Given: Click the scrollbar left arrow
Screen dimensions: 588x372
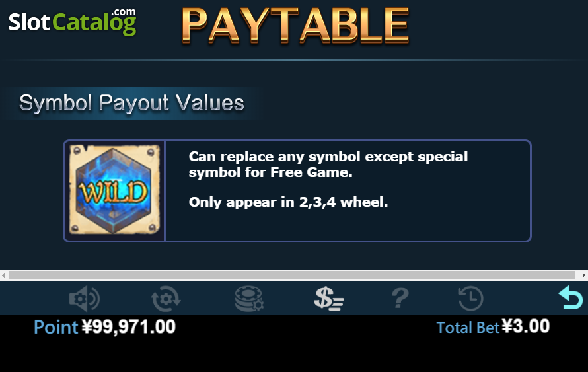Looking at the screenshot, I should 3,275.
